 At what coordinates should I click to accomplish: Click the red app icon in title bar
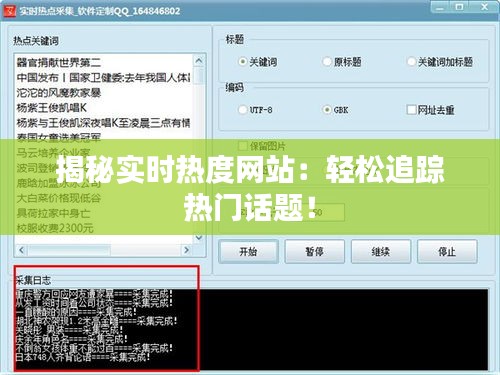click(x=10, y=11)
